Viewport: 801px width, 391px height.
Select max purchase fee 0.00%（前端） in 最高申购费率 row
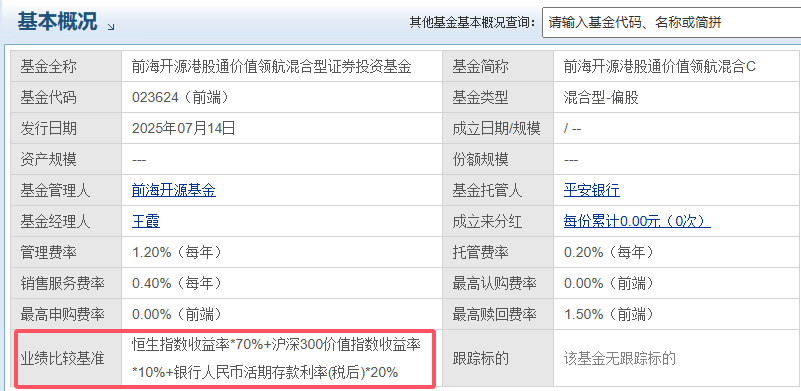177,314
